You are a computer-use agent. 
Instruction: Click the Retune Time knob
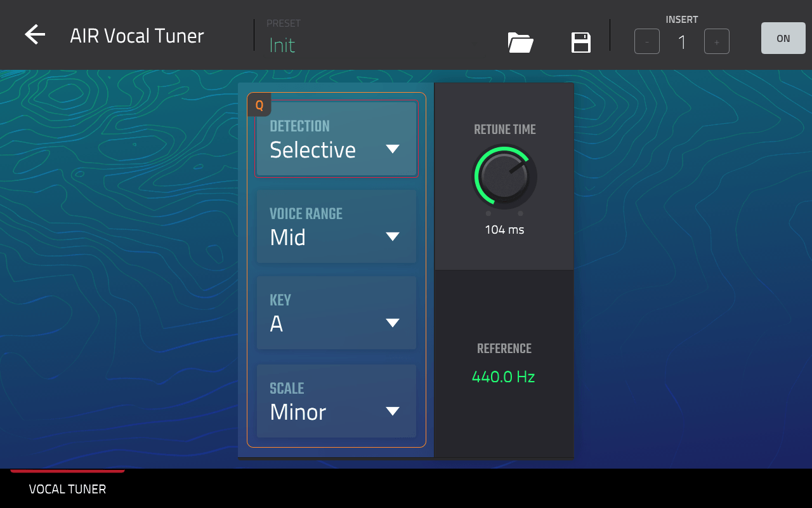[x=504, y=177]
